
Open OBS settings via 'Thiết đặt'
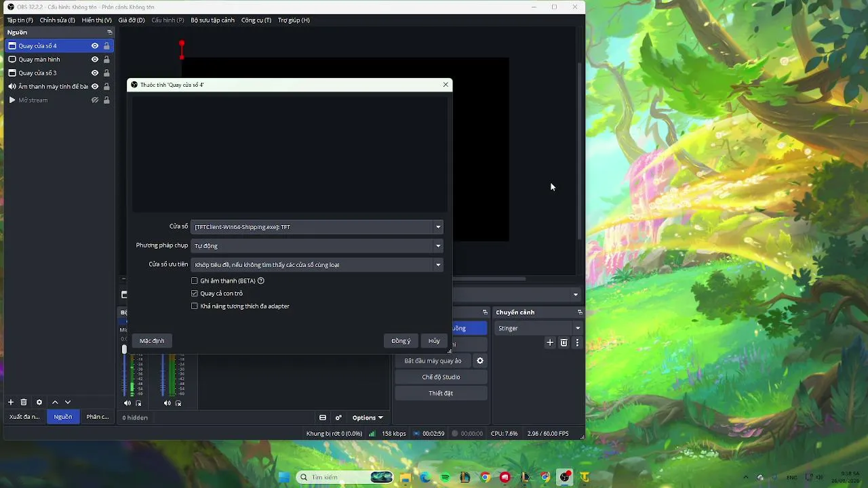coord(441,393)
